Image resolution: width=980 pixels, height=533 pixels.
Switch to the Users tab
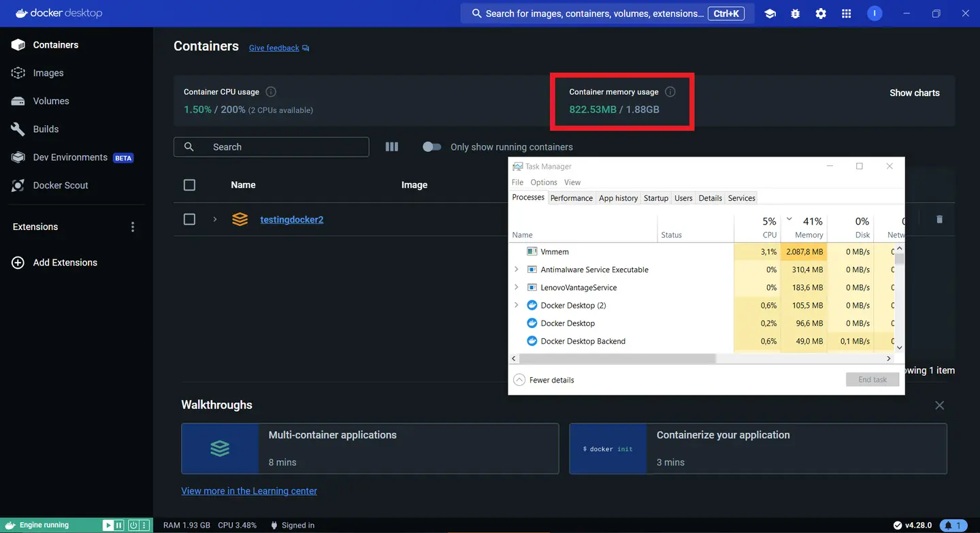point(683,198)
